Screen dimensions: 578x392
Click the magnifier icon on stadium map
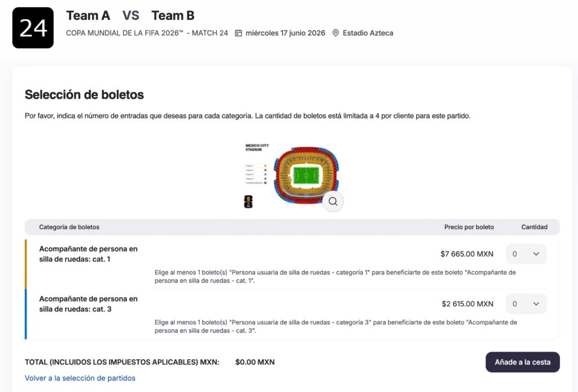333,201
